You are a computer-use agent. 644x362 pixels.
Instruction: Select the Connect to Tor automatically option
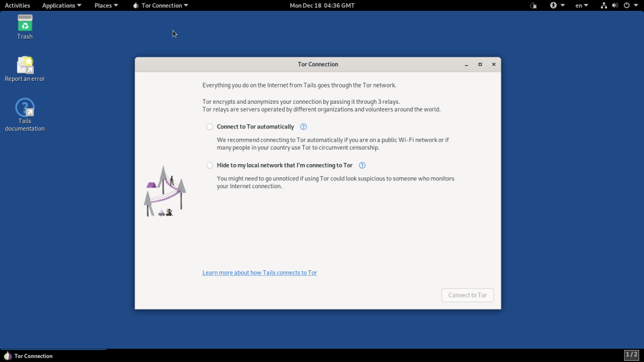[x=210, y=127]
